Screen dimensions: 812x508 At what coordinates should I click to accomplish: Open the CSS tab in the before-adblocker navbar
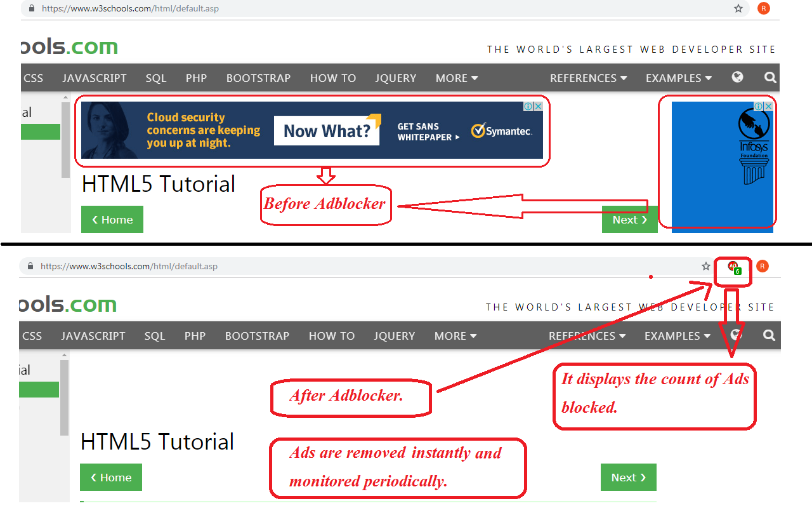[34, 78]
